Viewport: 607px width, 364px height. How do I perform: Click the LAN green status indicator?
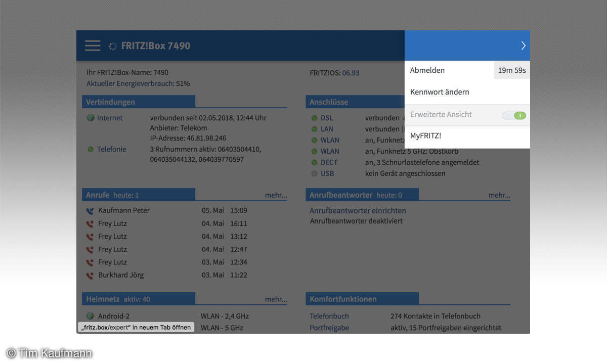[314, 129]
